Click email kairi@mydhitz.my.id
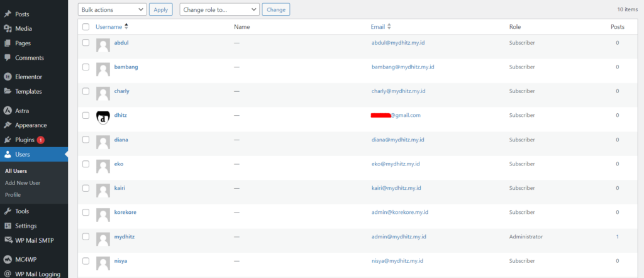The width and height of the screenshot is (644, 278). pyautogui.click(x=396, y=188)
